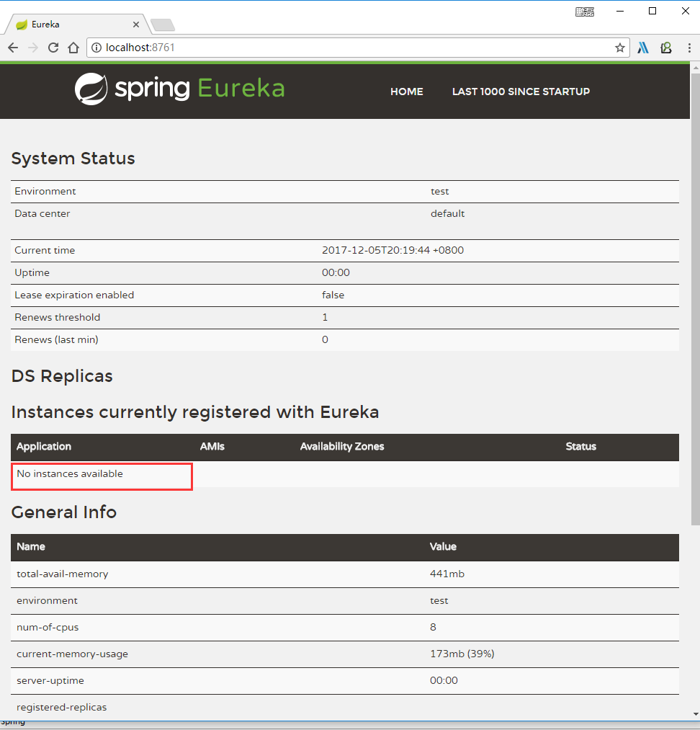This screenshot has height=730, width=700.
Task: Click the green extension icon in toolbar
Action: [666, 48]
